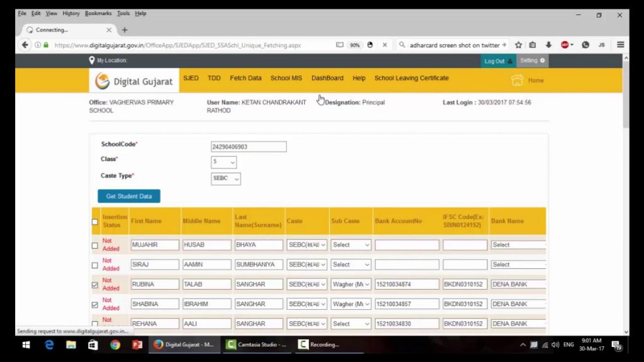Click the Home house icon in the site header
The width and height of the screenshot is (644, 362).
(518, 80)
